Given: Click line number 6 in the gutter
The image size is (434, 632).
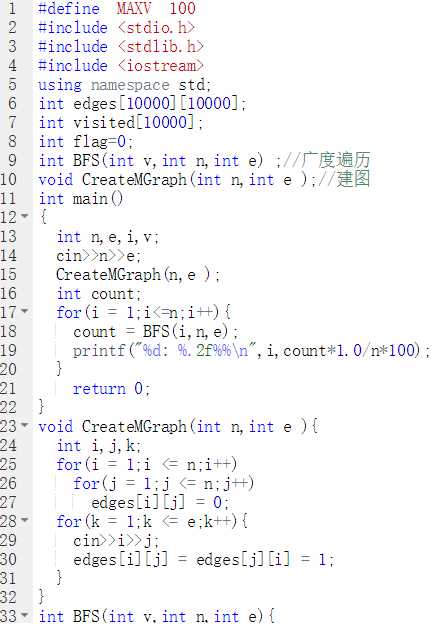Looking at the screenshot, I should click(x=12, y=103).
